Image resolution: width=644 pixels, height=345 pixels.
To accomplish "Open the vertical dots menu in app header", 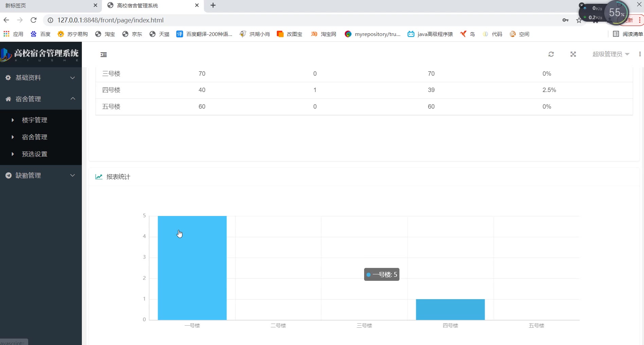I will tap(640, 54).
